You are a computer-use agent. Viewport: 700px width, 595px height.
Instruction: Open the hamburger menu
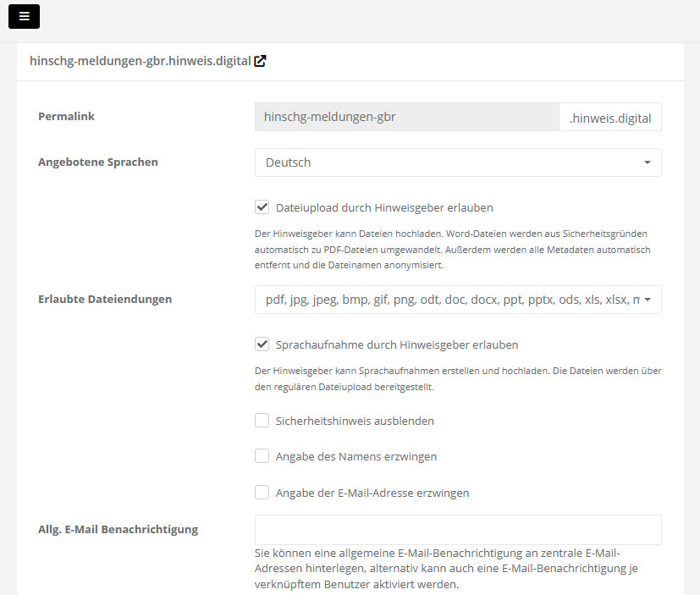click(24, 17)
